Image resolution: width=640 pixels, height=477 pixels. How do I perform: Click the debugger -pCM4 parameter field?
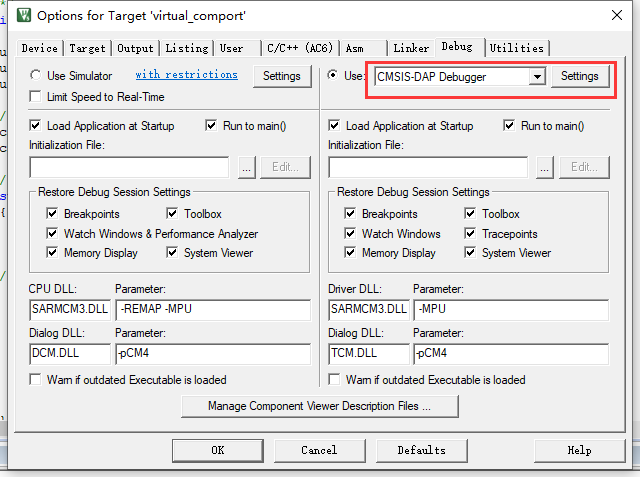coord(511,354)
